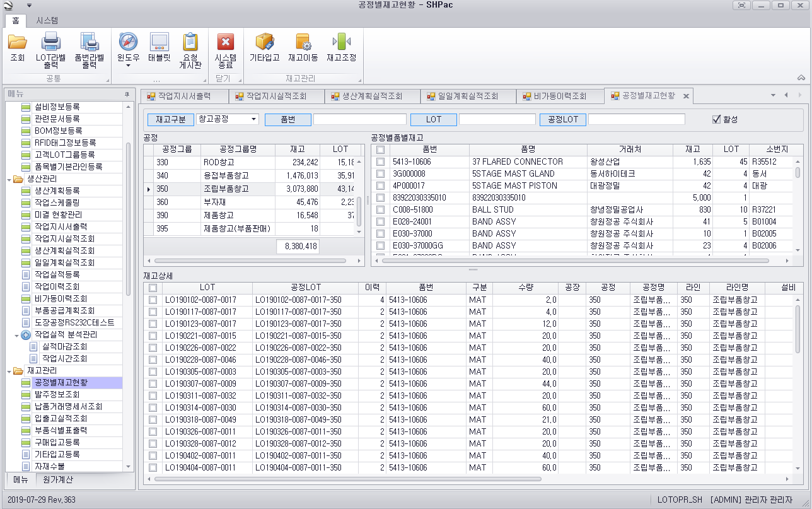Click the 재고구분 label button

(171, 119)
